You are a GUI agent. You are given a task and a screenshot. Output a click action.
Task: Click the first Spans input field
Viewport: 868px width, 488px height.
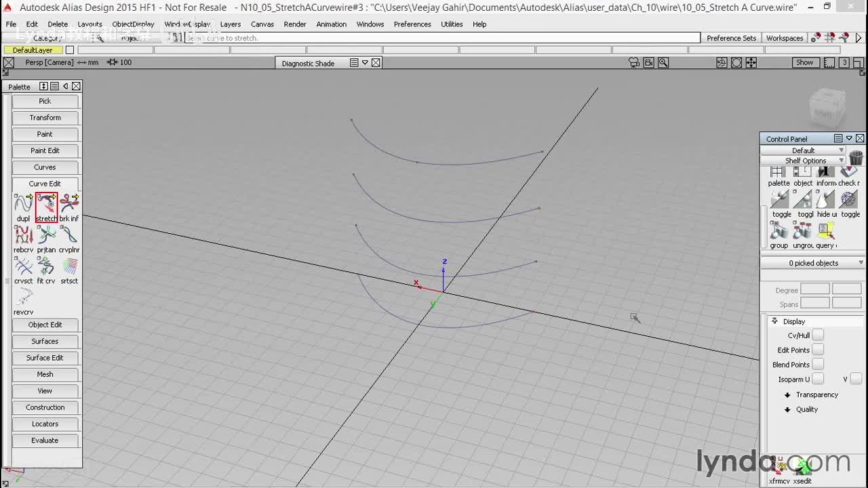pyautogui.click(x=815, y=304)
